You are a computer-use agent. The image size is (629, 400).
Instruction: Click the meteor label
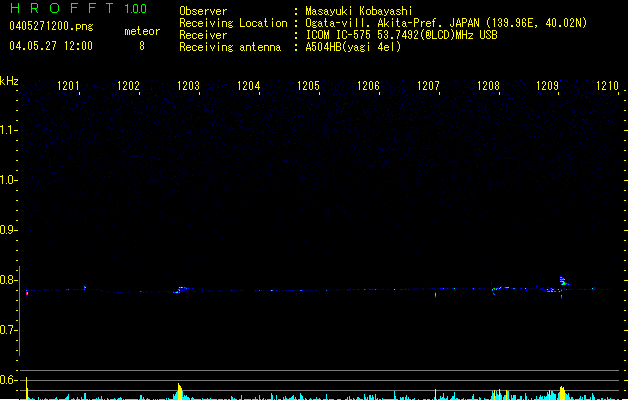pyautogui.click(x=142, y=31)
